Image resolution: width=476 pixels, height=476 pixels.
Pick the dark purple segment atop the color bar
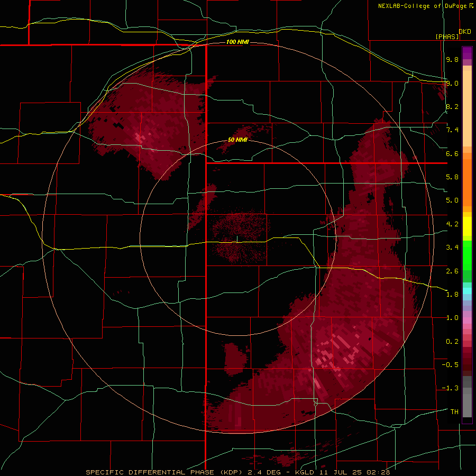(467, 53)
